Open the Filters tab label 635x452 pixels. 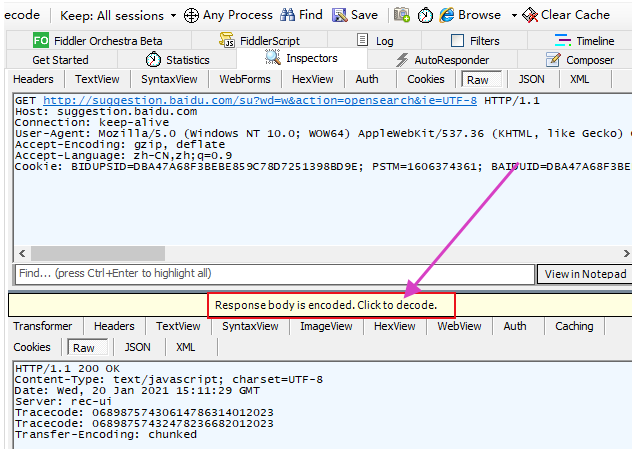484,41
